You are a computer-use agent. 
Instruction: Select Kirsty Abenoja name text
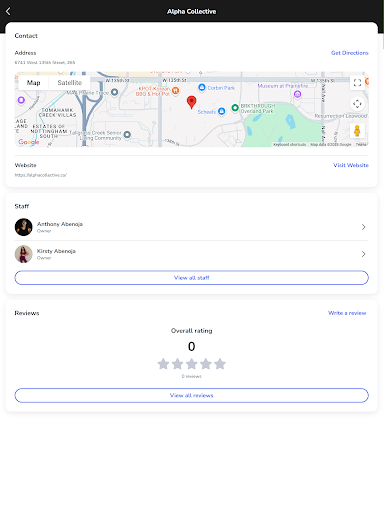tap(56, 251)
